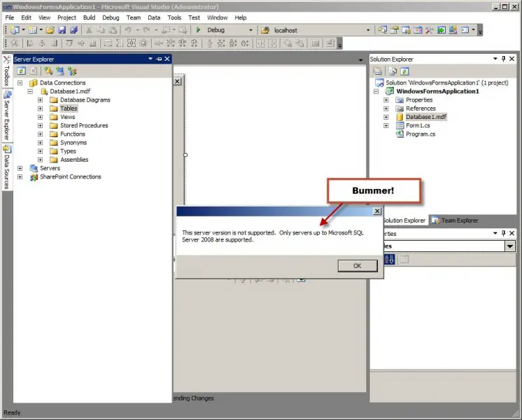Open the localhost find combo dropdown
Image resolution: width=522 pixels, height=420 pixels.
[x=368, y=30]
